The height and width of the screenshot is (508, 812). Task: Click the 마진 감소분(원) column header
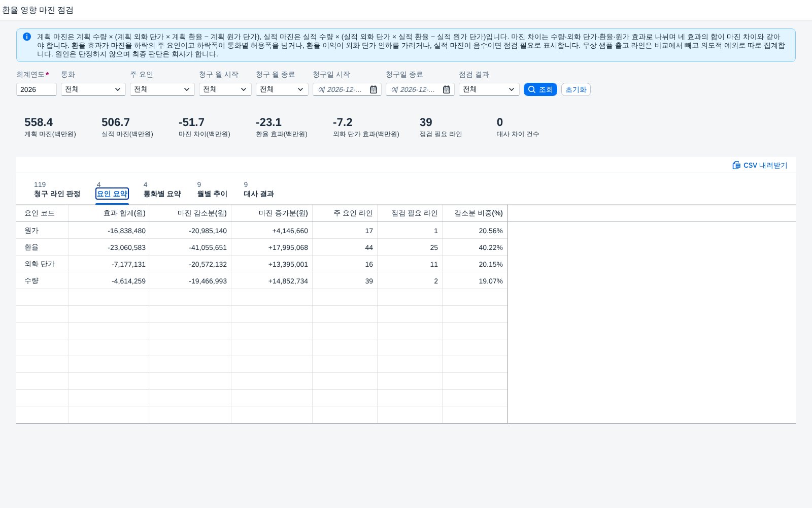click(191, 213)
